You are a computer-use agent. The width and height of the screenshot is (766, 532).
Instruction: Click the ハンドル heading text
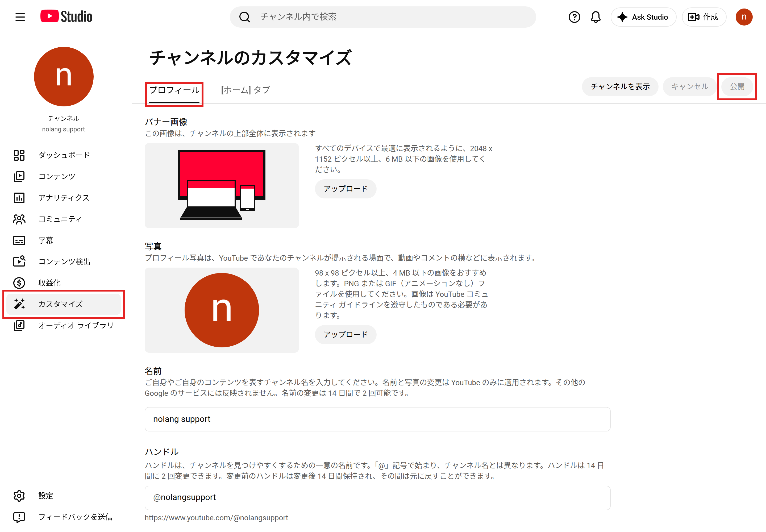point(162,452)
